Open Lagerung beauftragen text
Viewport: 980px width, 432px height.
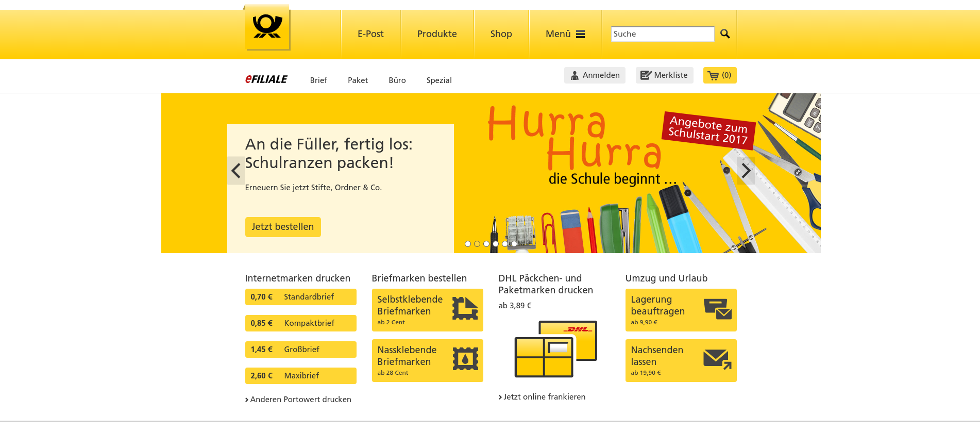658,305
